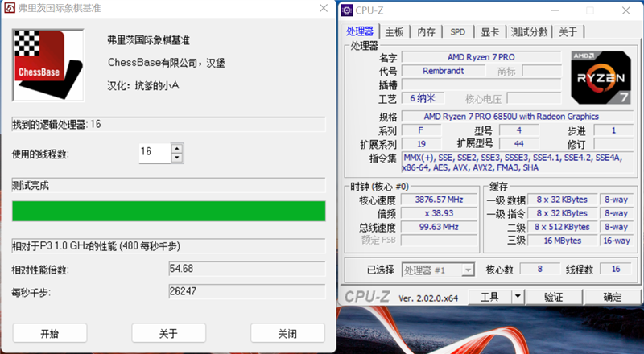Click the 工具 button in CPU-Z
Image resolution: width=644 pixels, height=354 pixels.
(490, 297)
